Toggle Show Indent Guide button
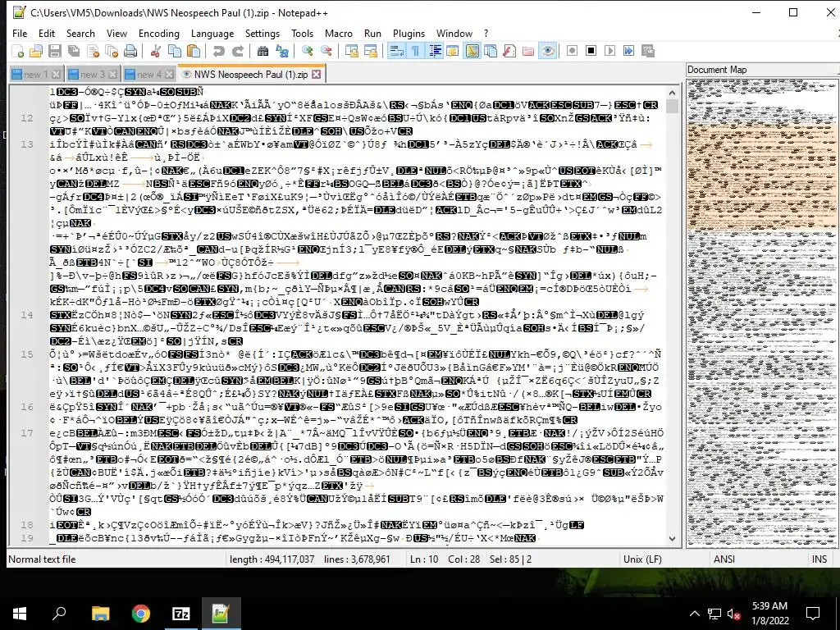840x630 pixels. (x=435, y=51)
